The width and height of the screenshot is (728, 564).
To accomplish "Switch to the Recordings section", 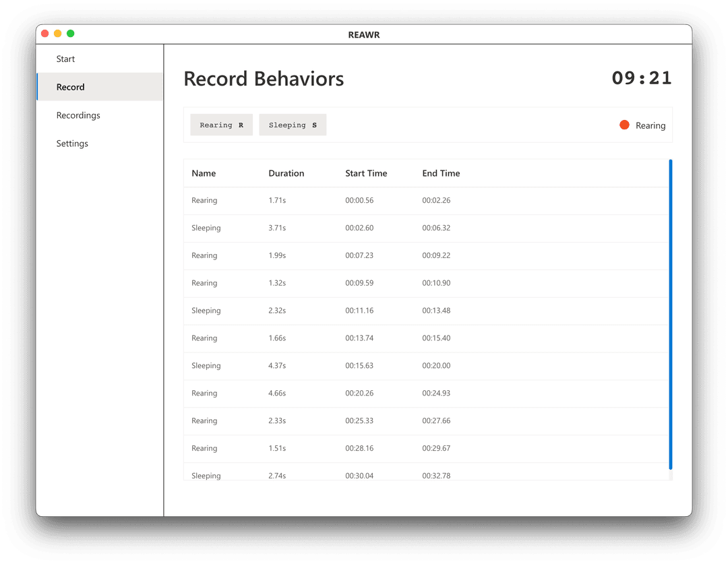I will [78, 115].
